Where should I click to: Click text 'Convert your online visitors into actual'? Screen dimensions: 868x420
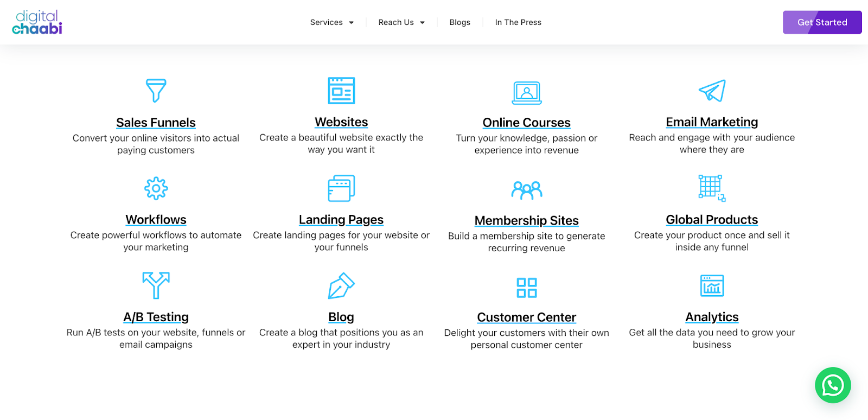click(156, 138)
